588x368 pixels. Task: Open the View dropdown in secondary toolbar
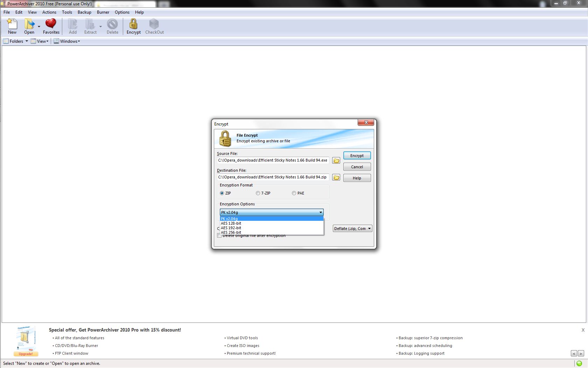click(x=40, y=41)
